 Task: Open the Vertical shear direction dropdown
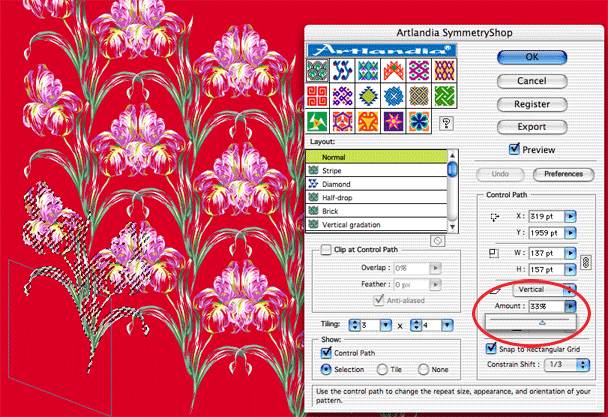[530, 289]
